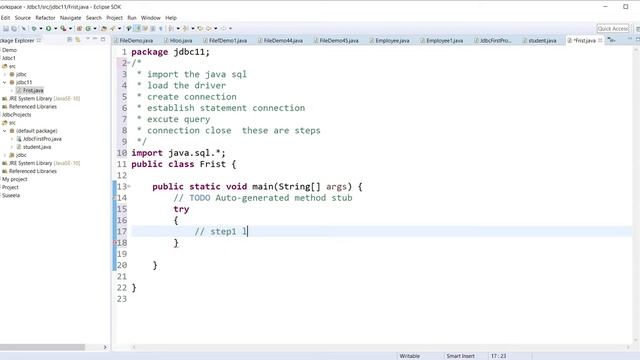Click the editor horizontal scrollbar

tap(380, 347)
